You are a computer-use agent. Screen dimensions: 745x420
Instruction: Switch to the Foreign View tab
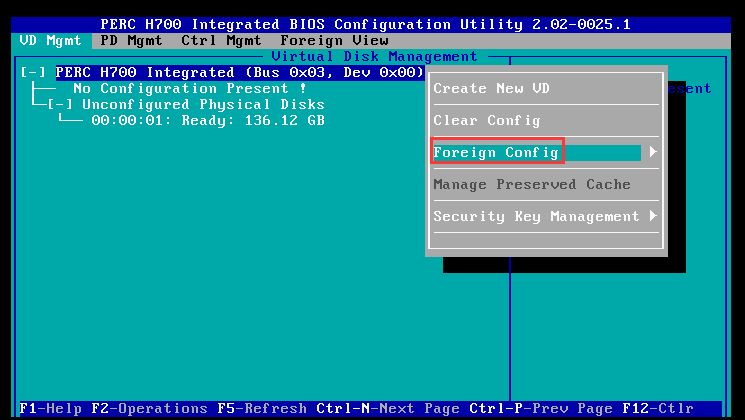[x=334, y=41]
